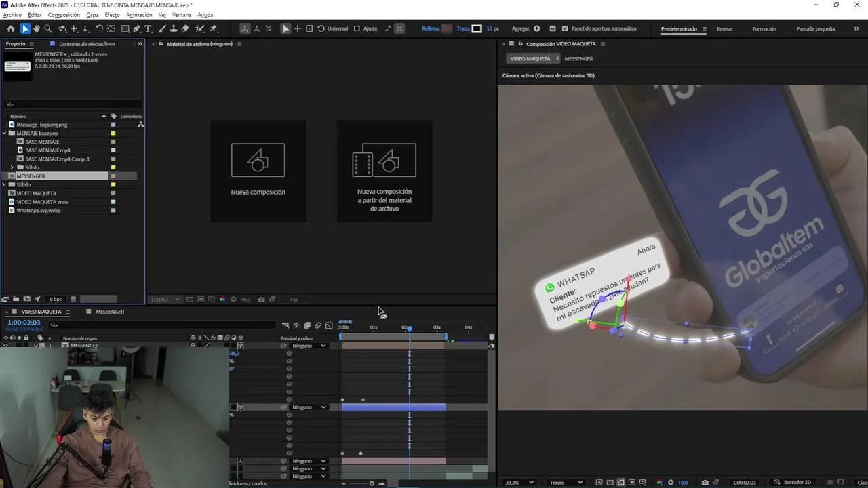Select the Zoom magnifier tool

(48, 28)
